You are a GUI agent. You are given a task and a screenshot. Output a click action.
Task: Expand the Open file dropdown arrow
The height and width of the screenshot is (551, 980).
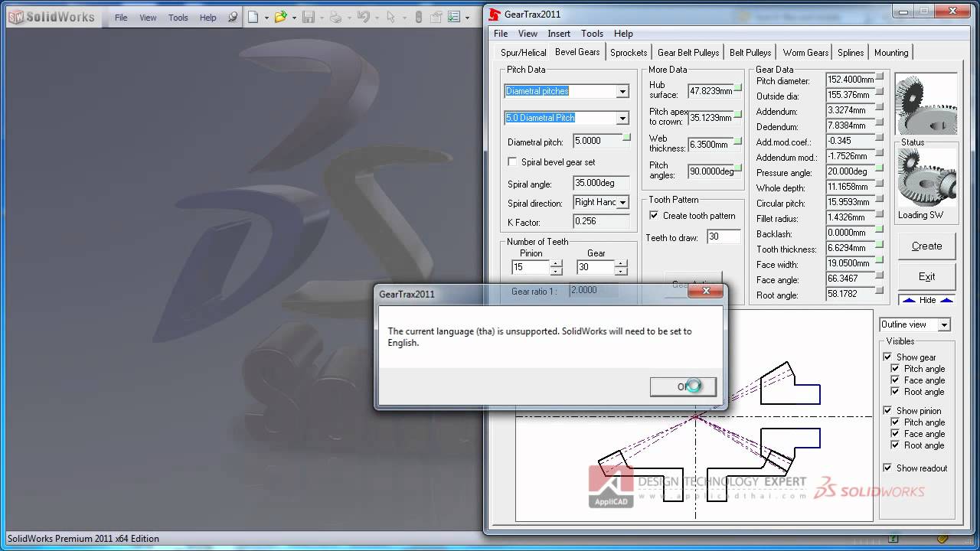tap(294, 18)
